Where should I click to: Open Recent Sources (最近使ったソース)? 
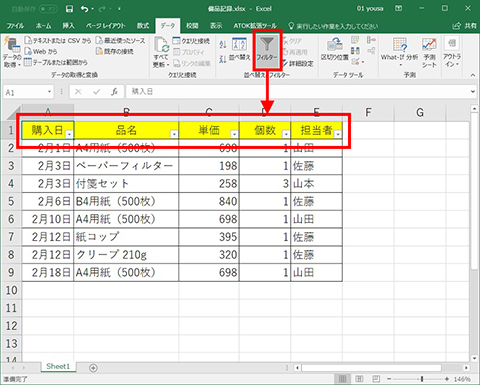(x=120, y=41)
